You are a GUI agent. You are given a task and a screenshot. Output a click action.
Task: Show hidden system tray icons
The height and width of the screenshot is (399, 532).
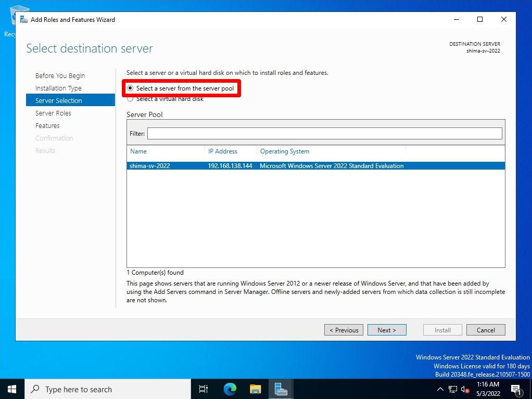click(440, 389)
